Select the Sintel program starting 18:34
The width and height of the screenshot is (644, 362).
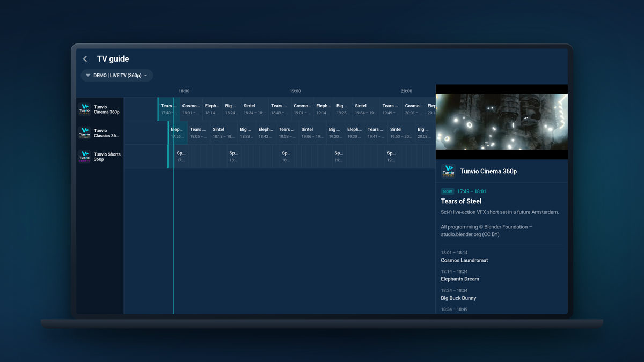click(254, 109)
